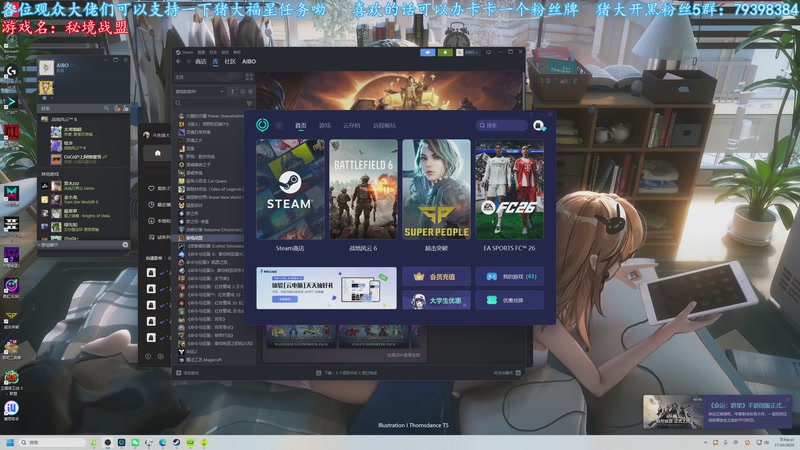Open the EA SPORTS FC 26 tile

pos(510,189)
